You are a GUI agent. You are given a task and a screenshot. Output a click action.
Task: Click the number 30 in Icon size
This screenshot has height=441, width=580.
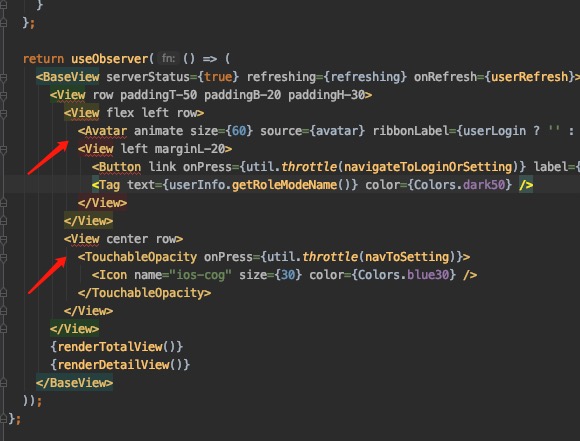(288, 275)
